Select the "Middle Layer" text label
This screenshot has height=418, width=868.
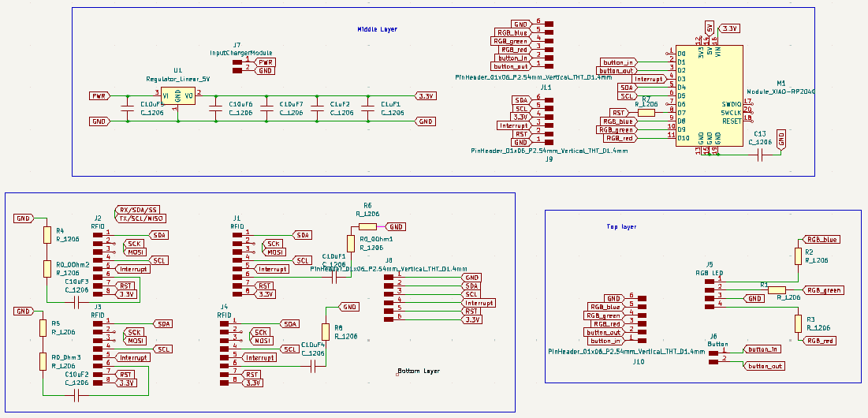click(x=377, y=29)
